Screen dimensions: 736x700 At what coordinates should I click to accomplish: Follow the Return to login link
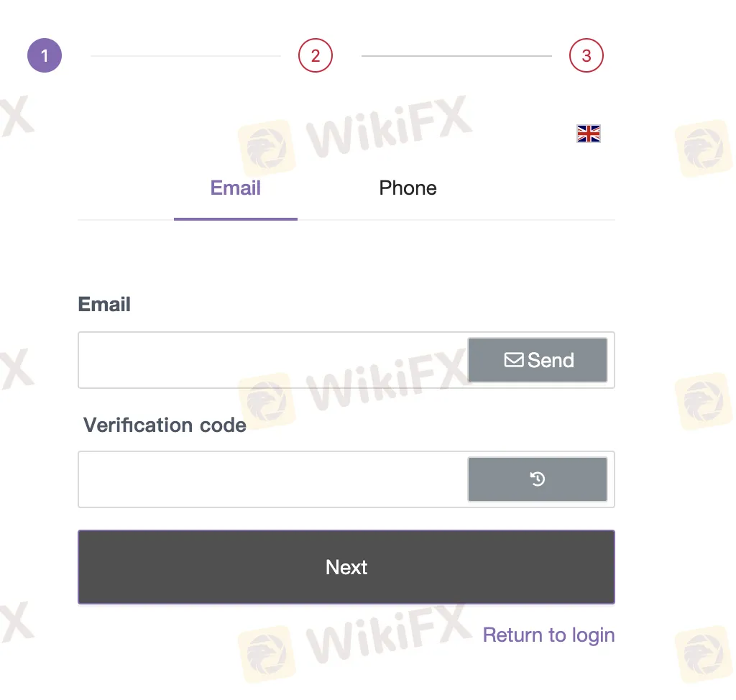click(x=548, y=635)
